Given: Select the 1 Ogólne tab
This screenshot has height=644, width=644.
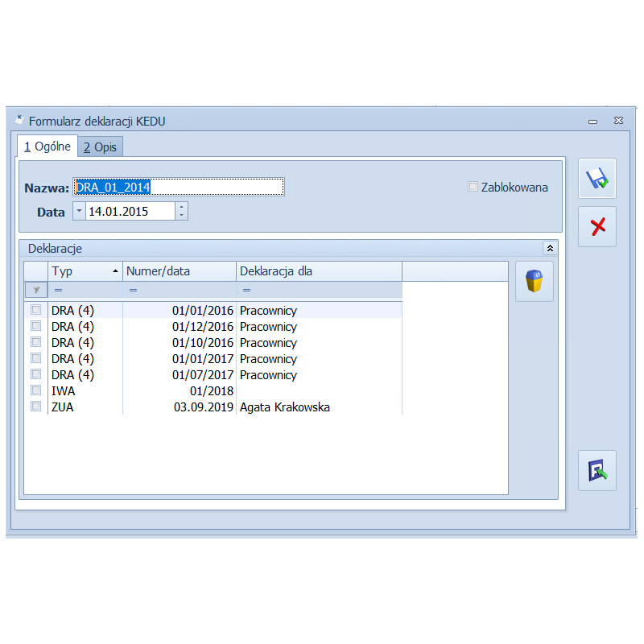Looking at the screenshot, I should (x=47, y=147).
